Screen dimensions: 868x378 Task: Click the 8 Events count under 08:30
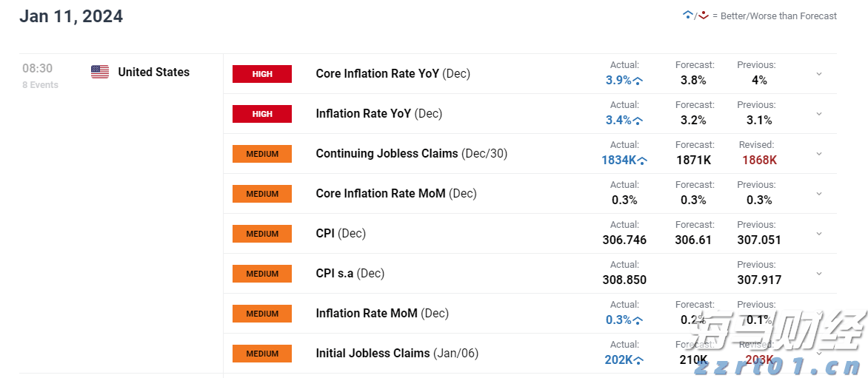click(40, 85)
